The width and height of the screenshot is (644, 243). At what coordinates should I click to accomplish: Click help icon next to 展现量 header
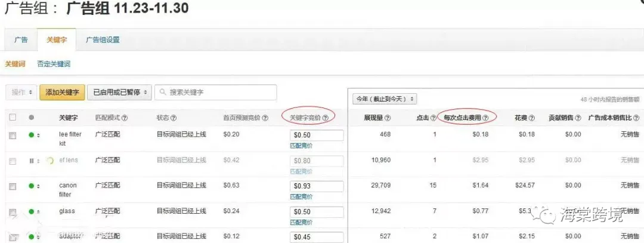pyautogui.click(x=388, y=118)
